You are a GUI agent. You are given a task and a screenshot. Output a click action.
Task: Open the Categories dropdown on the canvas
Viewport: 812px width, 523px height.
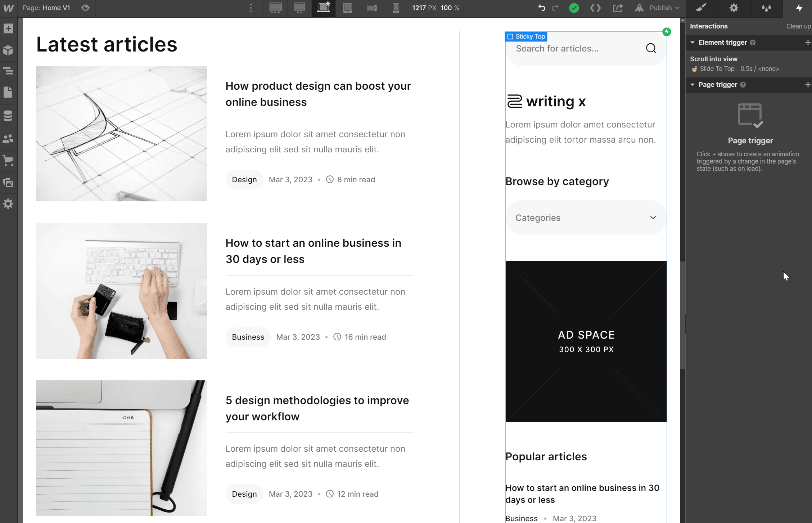point(586,217)
